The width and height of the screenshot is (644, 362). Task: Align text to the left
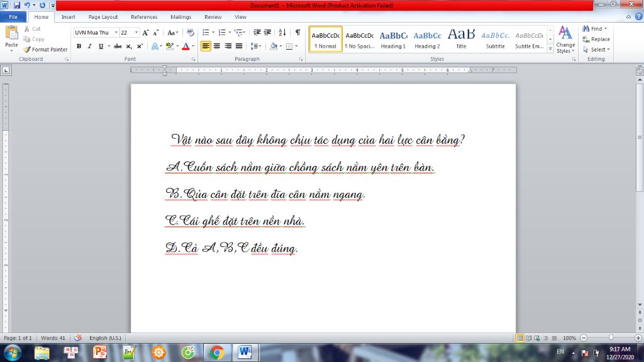pyautogui.click(x=206, y=47)
